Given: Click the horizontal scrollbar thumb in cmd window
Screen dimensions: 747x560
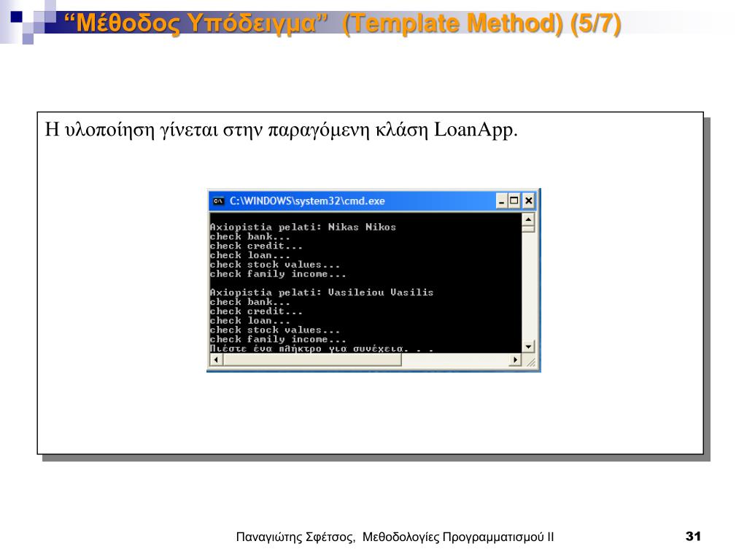Looking at the screenshot, I should 312,360.
